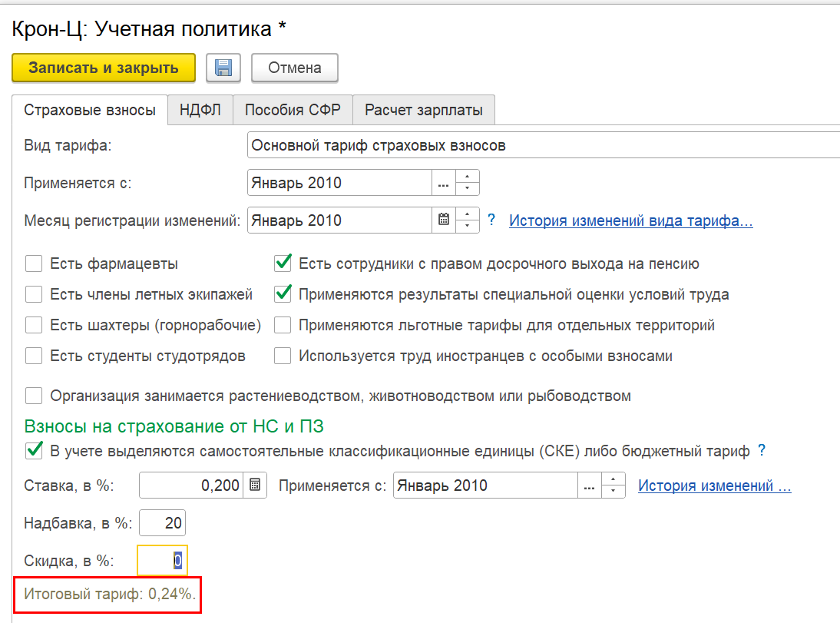Open the 'Расчет зарплаты' tab

[x=424, y=110]
